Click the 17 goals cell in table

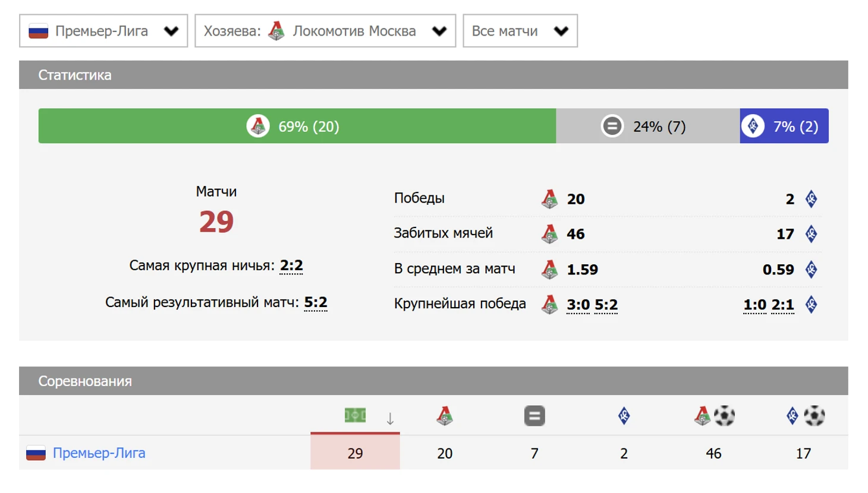click(803, 453)
